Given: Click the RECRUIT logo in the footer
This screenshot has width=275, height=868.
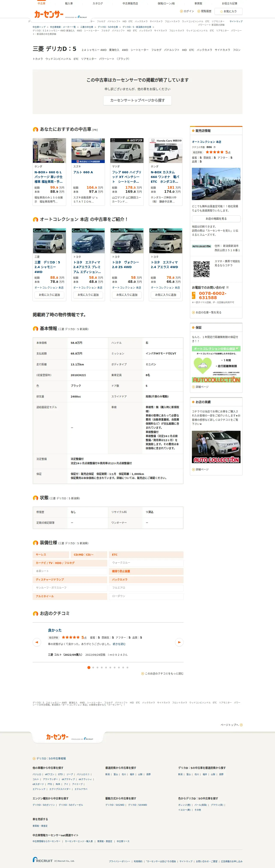Looking at the screenshot, I should [x=43, y=860].
